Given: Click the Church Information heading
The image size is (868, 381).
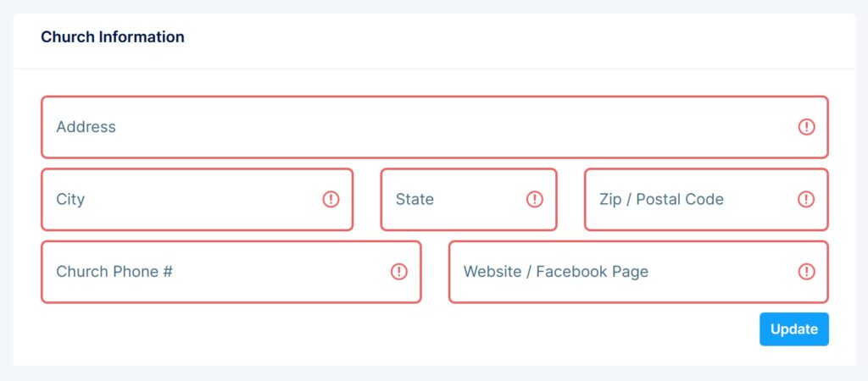Looking at the screenshot, I should point(113,37).
